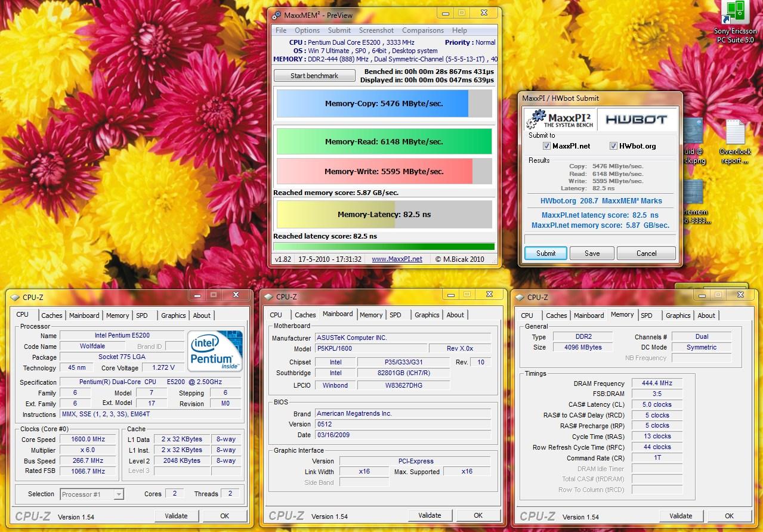Click the Memory-Write 5595 MByte/sec bar
The image size is (763, 532).
pos(384,171)
